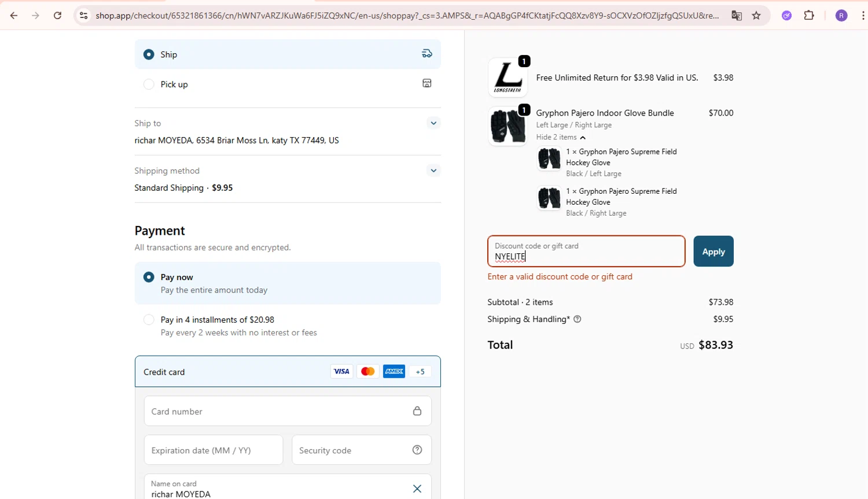Open the Chrome profile avatar
This screenshot has width=868, height=499.
[x=841, y=16]
